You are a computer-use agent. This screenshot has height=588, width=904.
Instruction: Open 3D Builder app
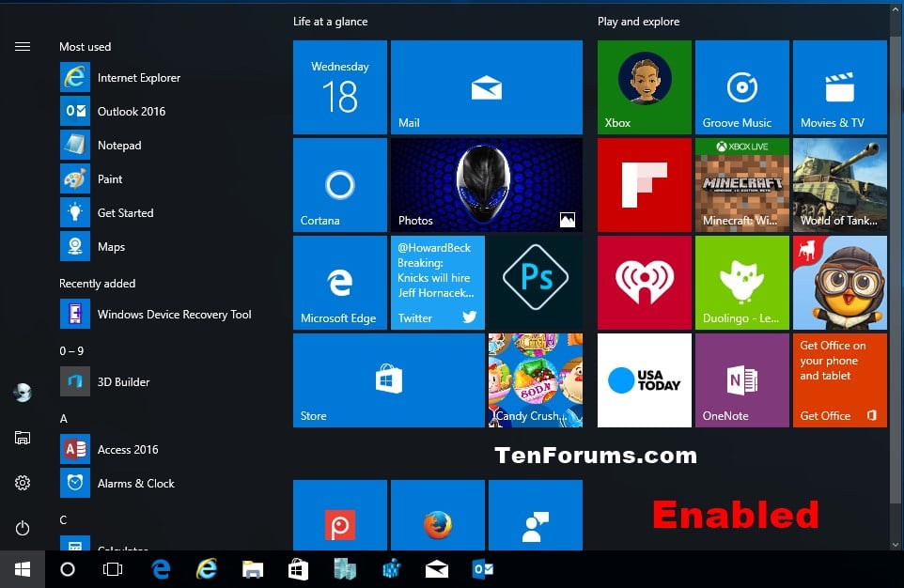coord(105,381)
